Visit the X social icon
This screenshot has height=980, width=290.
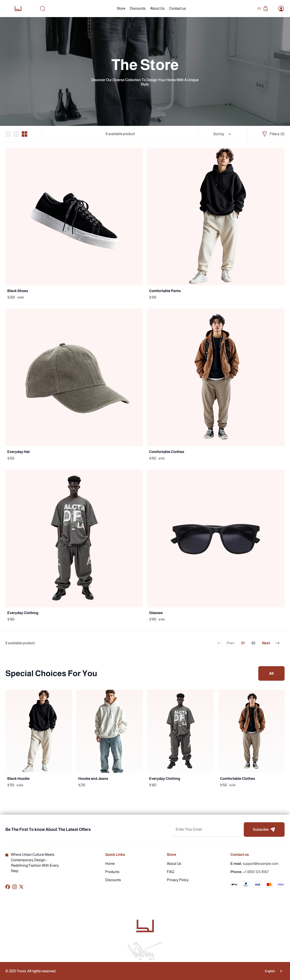(x=21, y=887)
